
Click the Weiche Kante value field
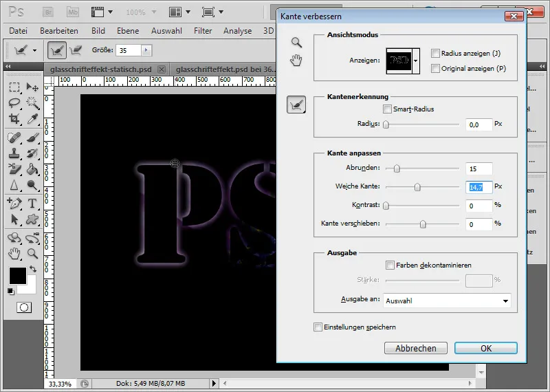click(478, 187)
